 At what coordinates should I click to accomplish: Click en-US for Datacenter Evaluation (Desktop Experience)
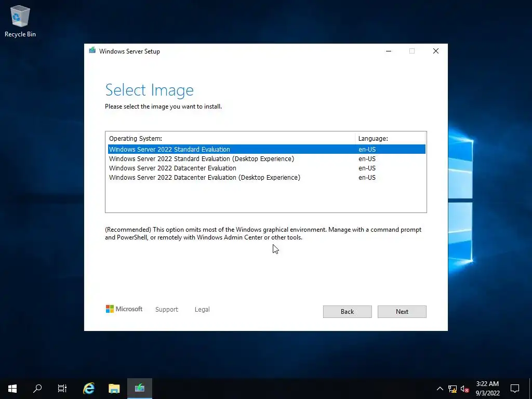(367, 178)
